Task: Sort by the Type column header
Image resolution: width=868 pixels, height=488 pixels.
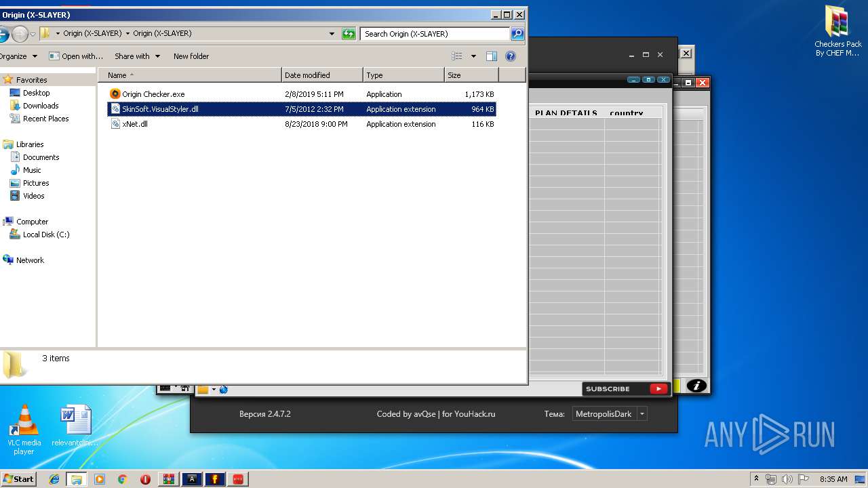Action: pyautogui.click(x=403, y=75)
